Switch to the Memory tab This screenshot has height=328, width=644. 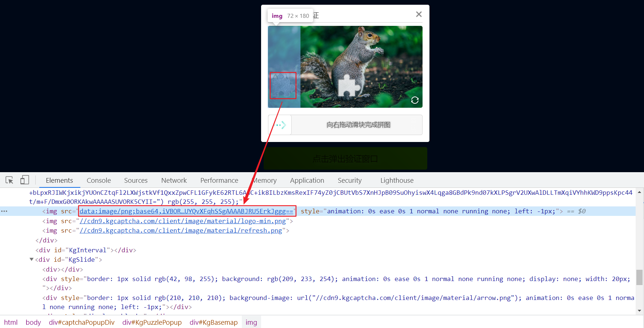[265, 180]
